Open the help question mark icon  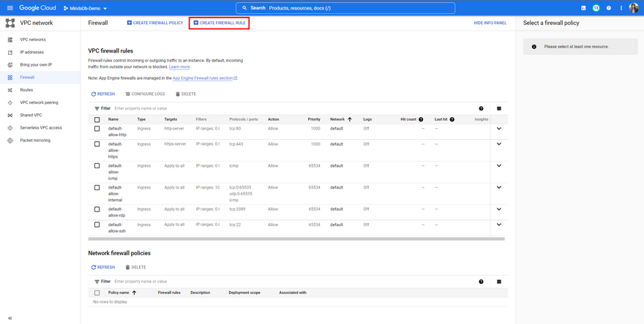coord(608,8)
